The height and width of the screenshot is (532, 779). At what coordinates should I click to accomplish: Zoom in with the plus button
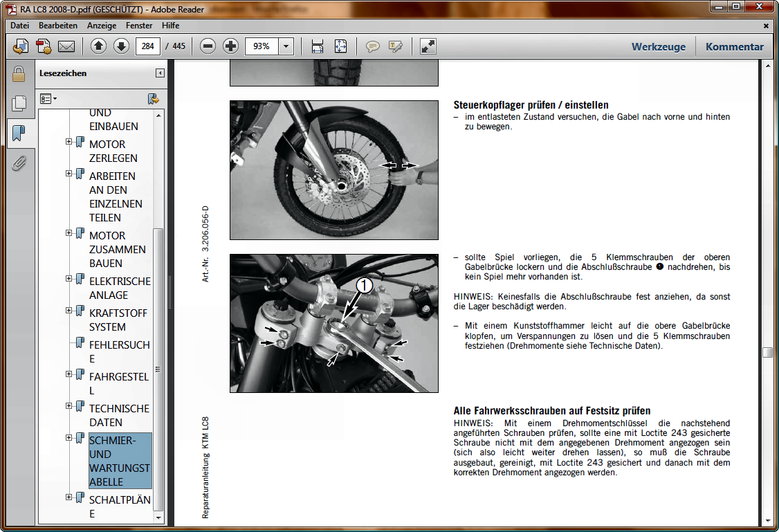[x=231, y=47]
